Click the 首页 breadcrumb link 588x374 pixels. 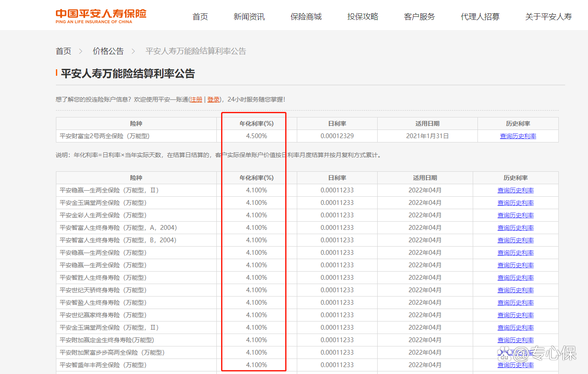tap(64, 51)
